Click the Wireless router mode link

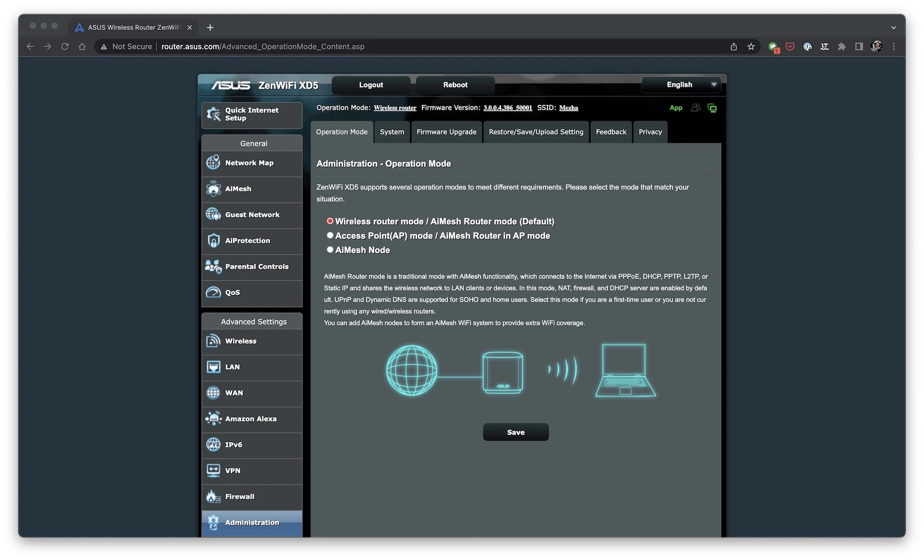pyautogui.click(x=395, y=108)
